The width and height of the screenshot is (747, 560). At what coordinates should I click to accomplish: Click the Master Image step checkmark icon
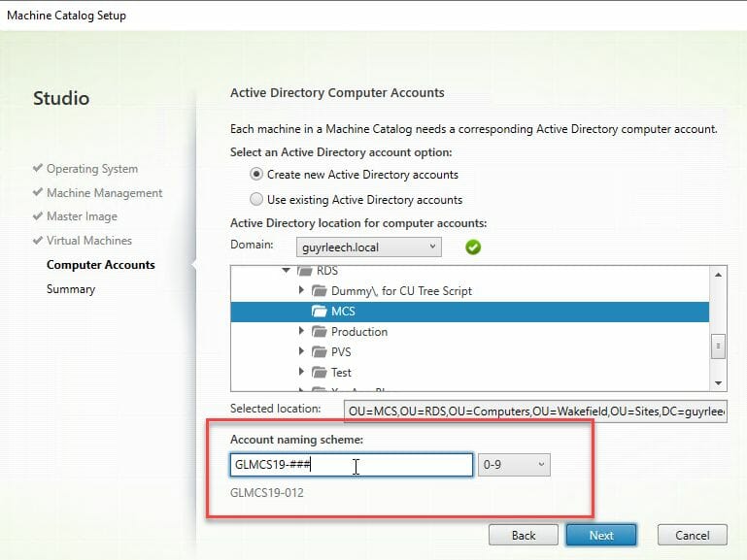(38, 215)
